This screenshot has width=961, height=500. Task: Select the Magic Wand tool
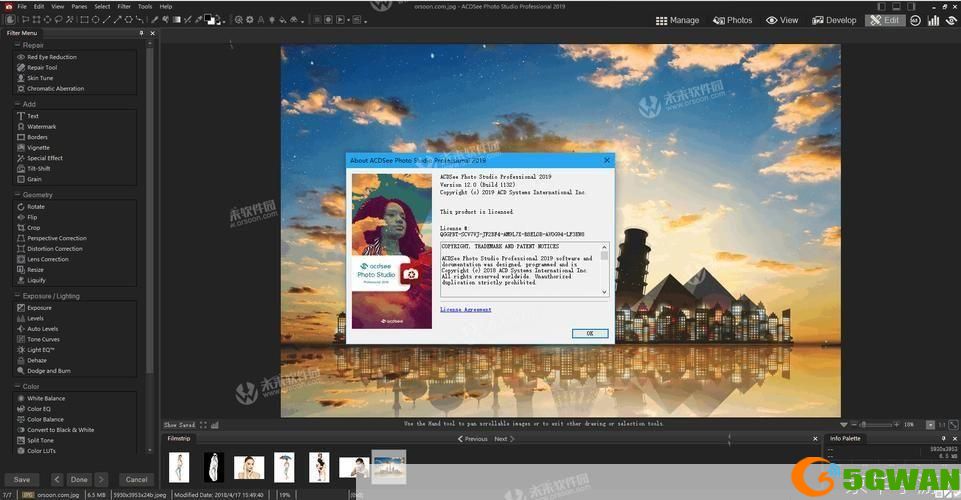point(69,20)
